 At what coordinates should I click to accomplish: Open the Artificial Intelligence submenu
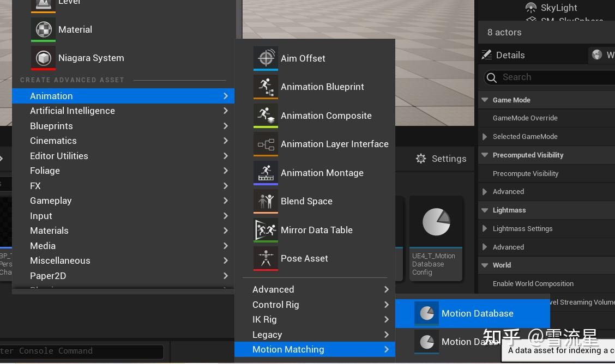(123, 111)
